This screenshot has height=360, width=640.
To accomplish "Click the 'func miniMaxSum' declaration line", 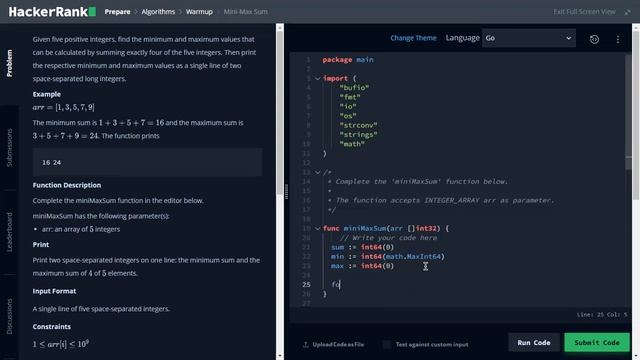I will tap(386, 228).
